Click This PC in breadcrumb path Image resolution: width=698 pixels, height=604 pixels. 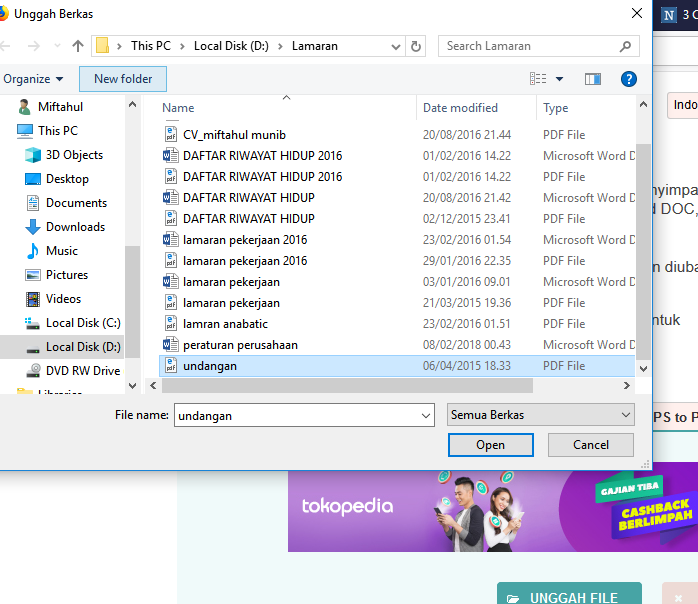(150, 46)
